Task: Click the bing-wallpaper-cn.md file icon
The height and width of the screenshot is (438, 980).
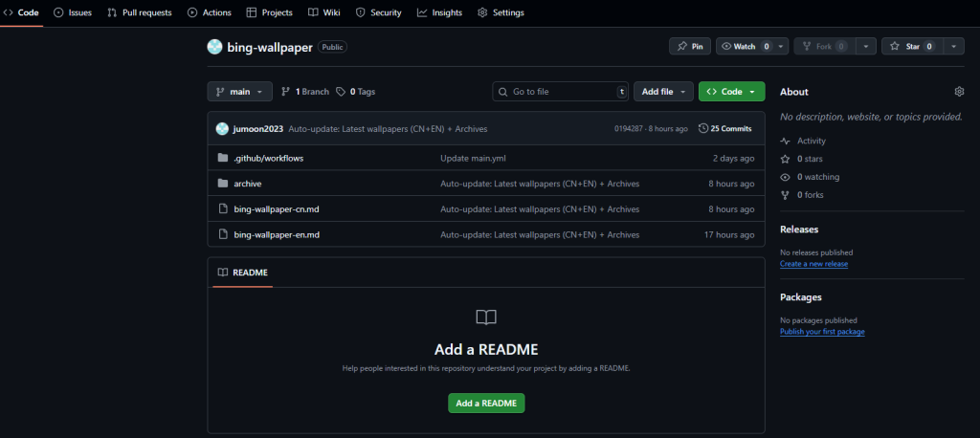Action: click(x=223, y=208)
